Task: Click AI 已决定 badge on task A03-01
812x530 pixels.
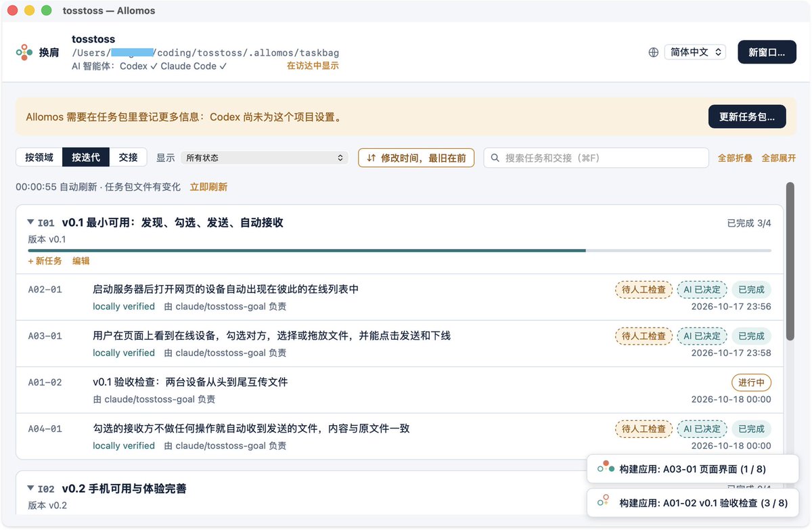Action: [702, 336]
